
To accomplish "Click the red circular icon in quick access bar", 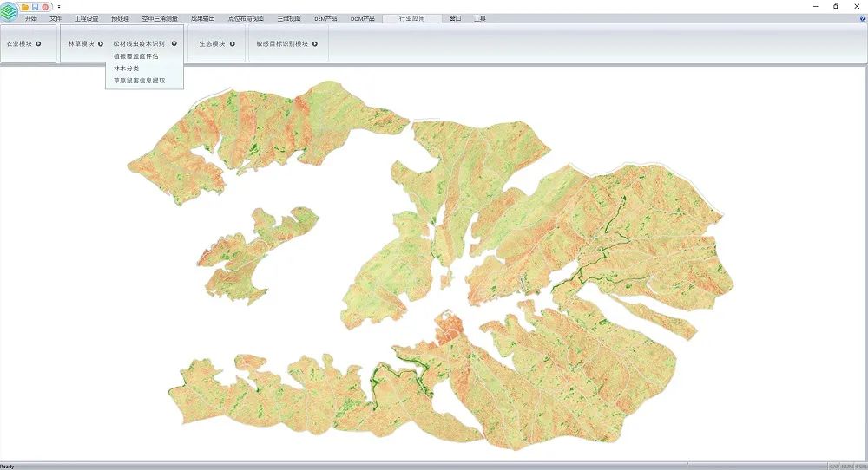I will (45, 6).
